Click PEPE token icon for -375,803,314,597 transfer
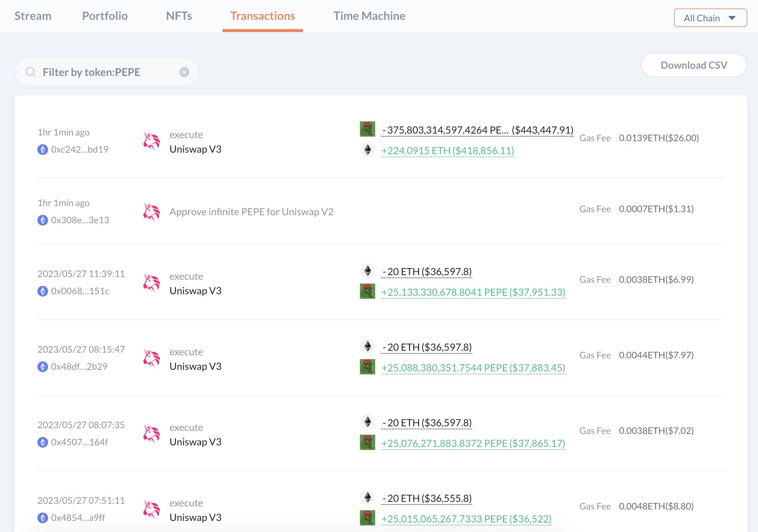Screen dimensions: 758x532 (368, 129)
